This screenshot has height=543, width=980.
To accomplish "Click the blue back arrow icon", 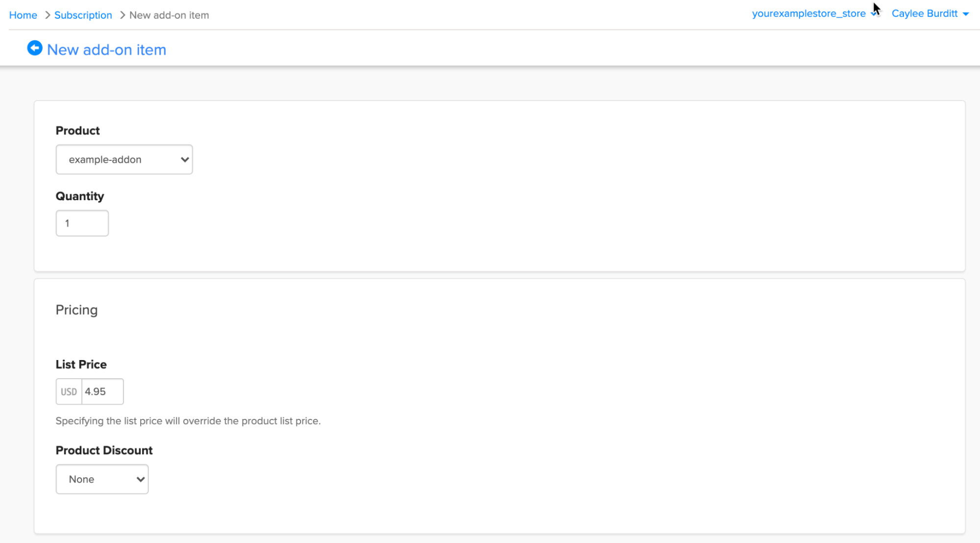I will [x=34, y=48].
